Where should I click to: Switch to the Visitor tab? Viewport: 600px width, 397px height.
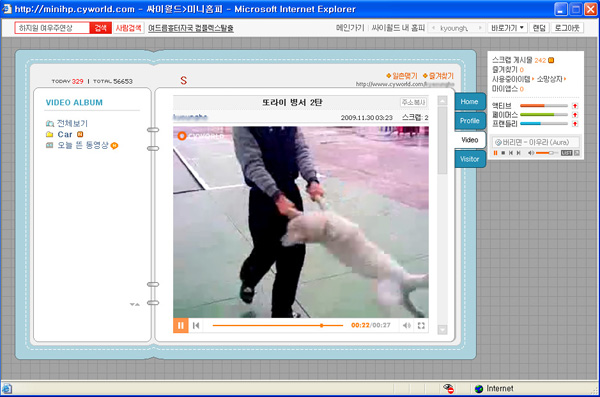pyautogui.click(x=470, y=159)
